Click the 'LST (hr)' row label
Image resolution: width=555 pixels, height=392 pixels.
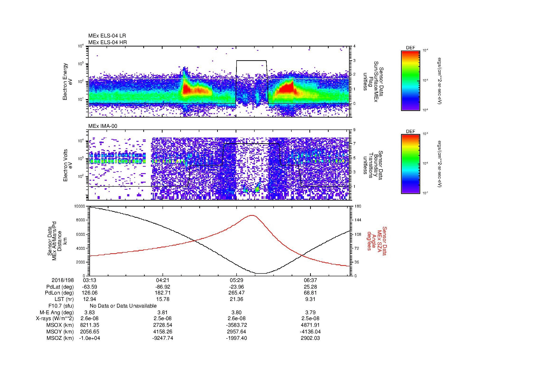pos(64,299)
